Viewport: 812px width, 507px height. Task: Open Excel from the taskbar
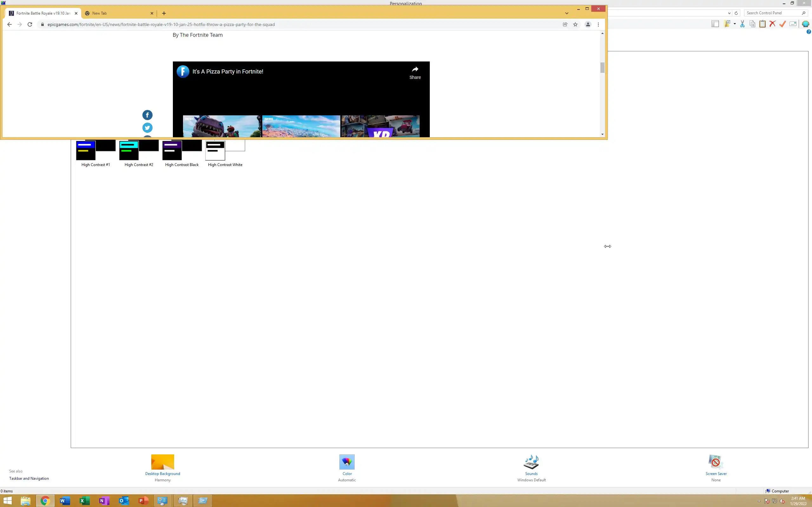click(85, 501)
